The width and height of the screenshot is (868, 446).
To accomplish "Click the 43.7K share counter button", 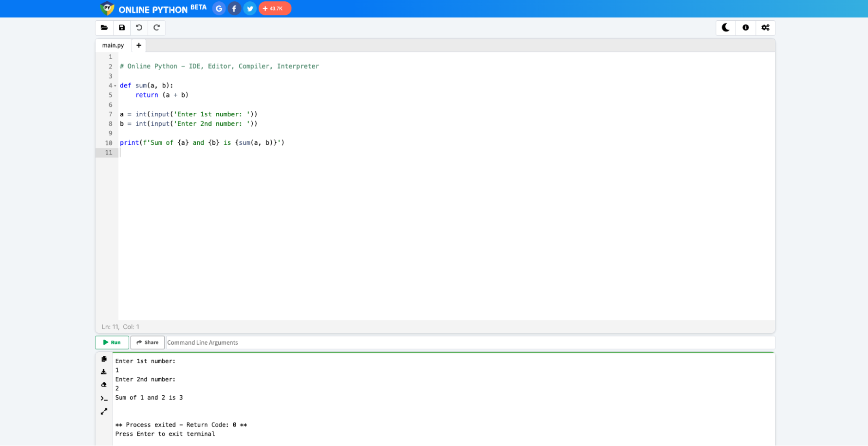I will (274, 8).
